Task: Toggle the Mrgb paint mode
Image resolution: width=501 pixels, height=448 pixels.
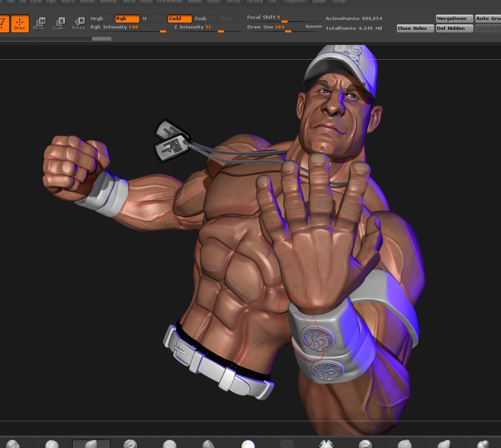Action: click(101, 19)
